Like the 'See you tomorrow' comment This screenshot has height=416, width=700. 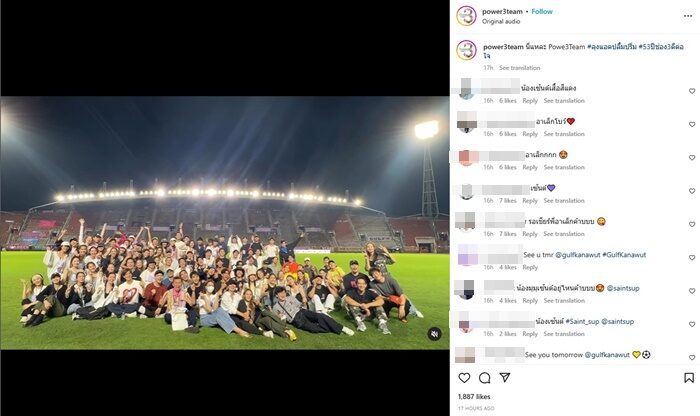(x=692, y=358)
